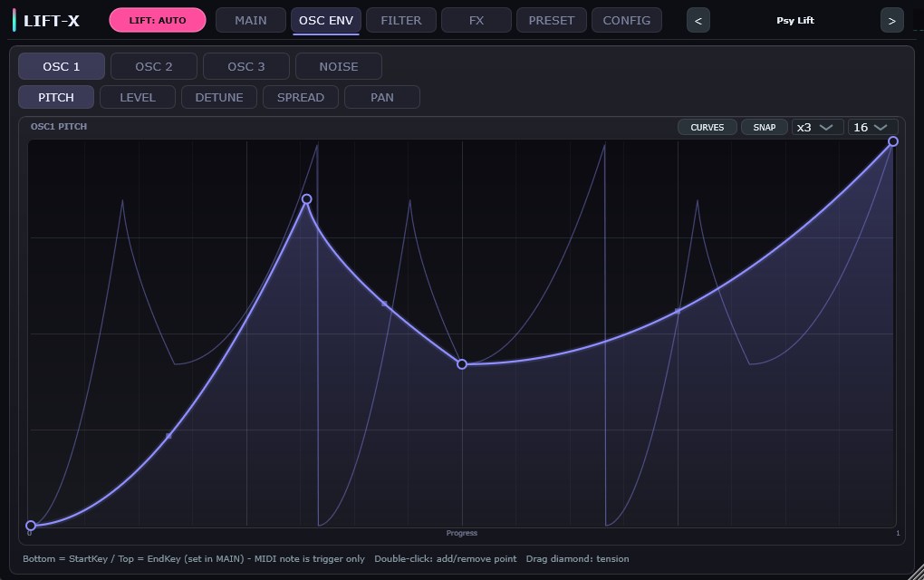Select the first peak envelope point
This screenshot has height=580, width=924.
306,199
